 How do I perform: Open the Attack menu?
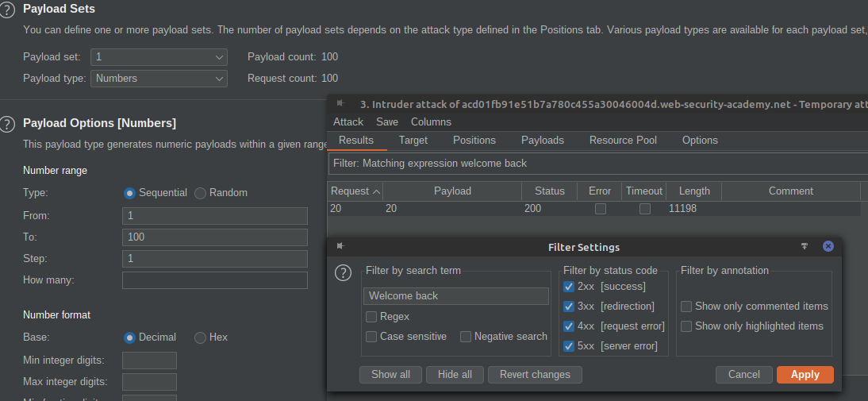point(348,121)
